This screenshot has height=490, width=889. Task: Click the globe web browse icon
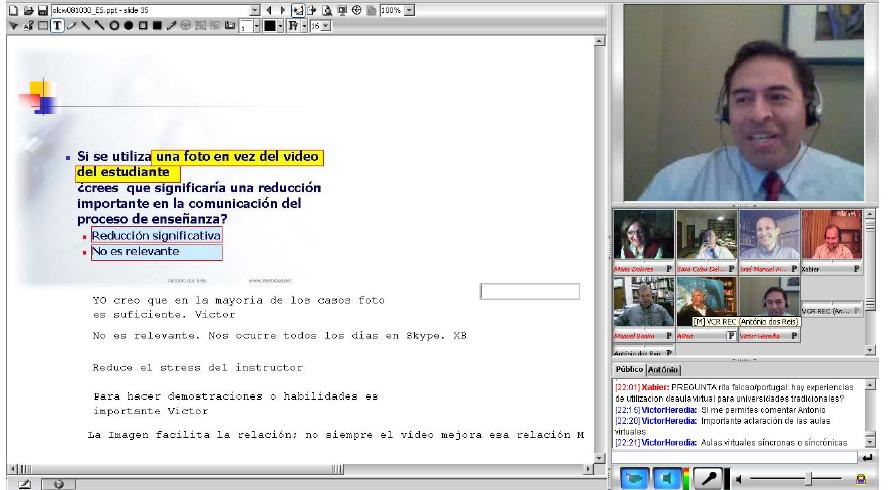(357, 10)
